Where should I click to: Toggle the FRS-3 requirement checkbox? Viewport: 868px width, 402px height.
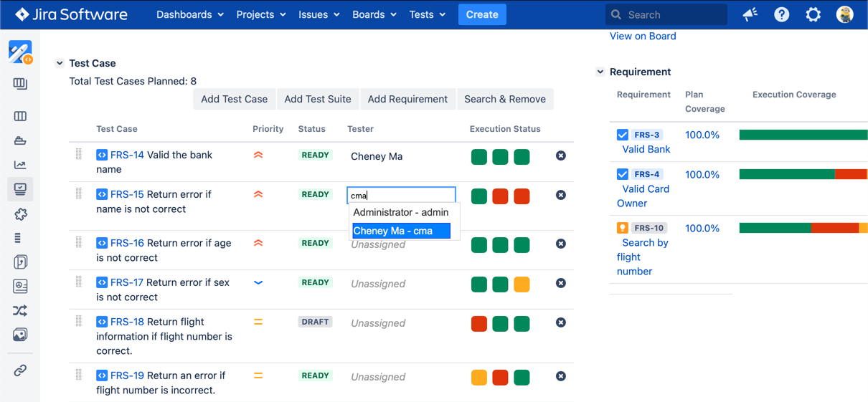(623, 135)
